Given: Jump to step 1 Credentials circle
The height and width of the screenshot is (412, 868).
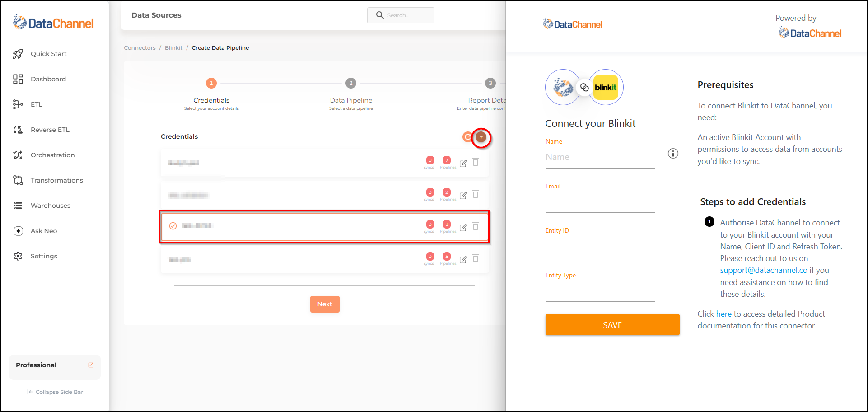Looking at the screenshot, I should 211,83.
